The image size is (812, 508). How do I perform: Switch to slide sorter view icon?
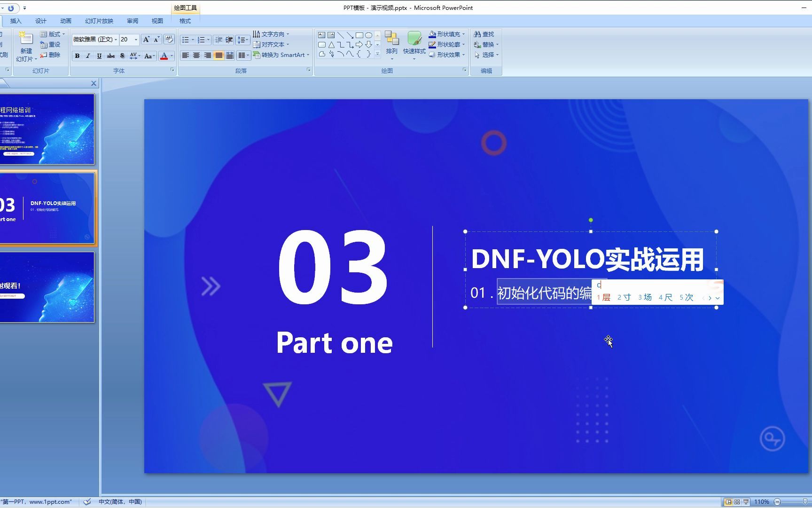pyautogui.click(x=737, y=502)
